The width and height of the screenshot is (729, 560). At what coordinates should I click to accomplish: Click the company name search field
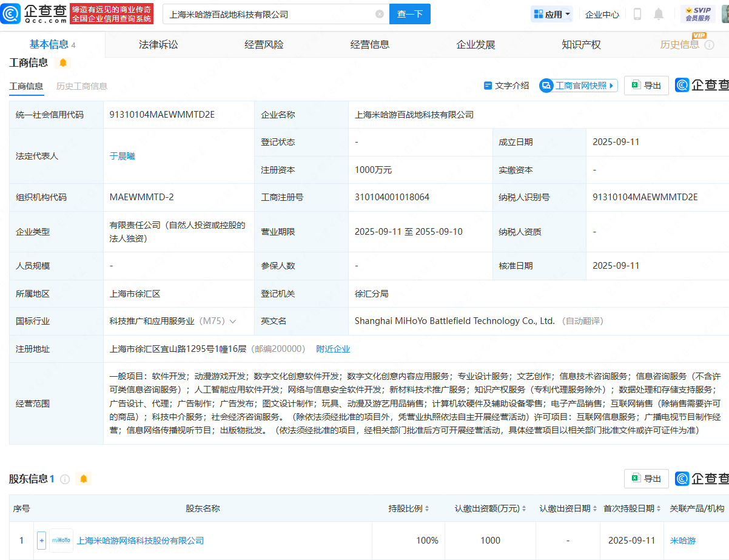tap(267, 14)
